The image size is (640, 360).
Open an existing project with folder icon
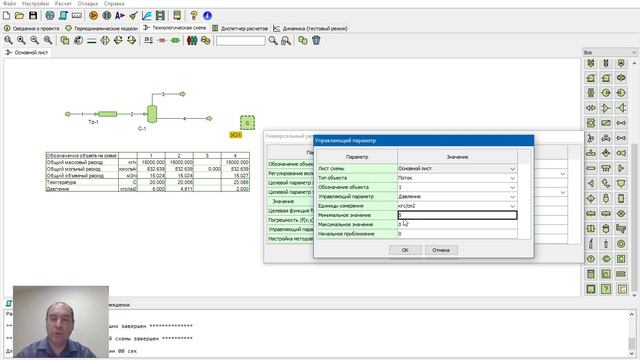tap(19, 16)
